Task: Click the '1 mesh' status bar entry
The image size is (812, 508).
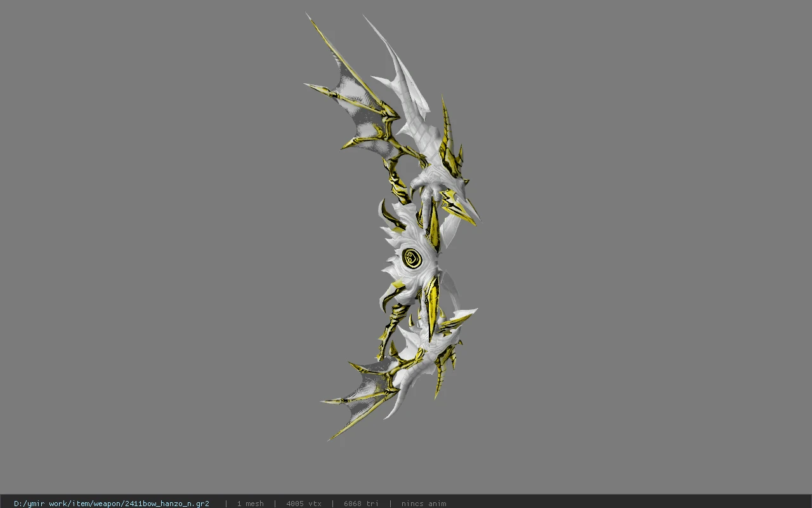Action: pyautogui.click(x=250, y=504)
